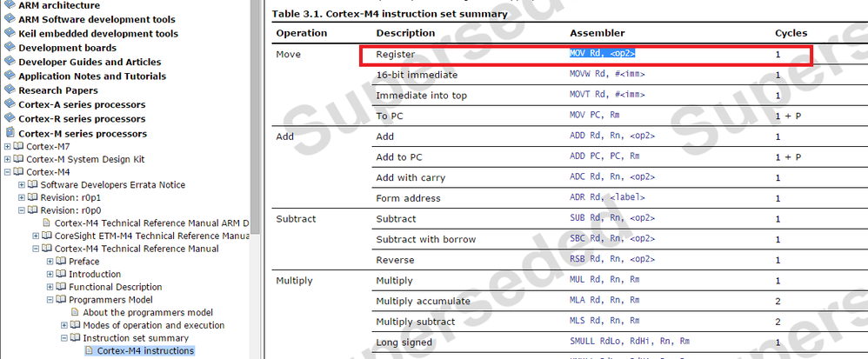Click the book icon beside Research Papers
The height and width of the screenshot is (359, 868).
(x=10, y=90)
